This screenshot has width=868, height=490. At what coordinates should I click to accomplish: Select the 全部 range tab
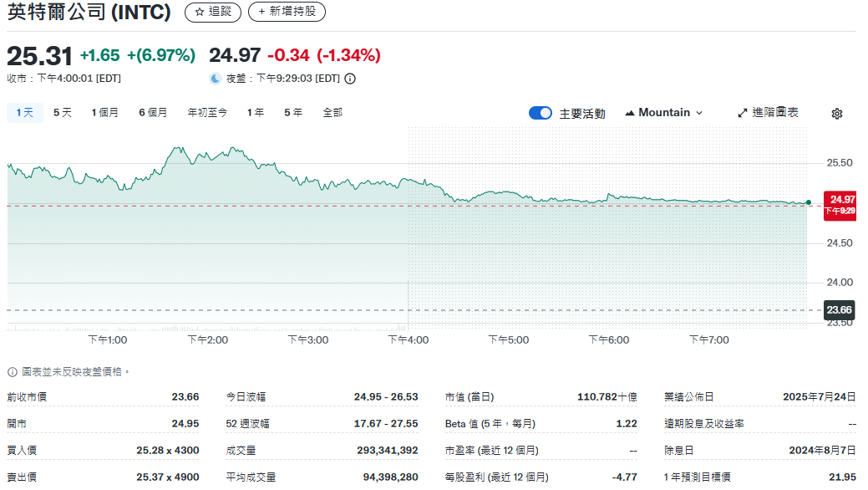[x=332, y=113]
